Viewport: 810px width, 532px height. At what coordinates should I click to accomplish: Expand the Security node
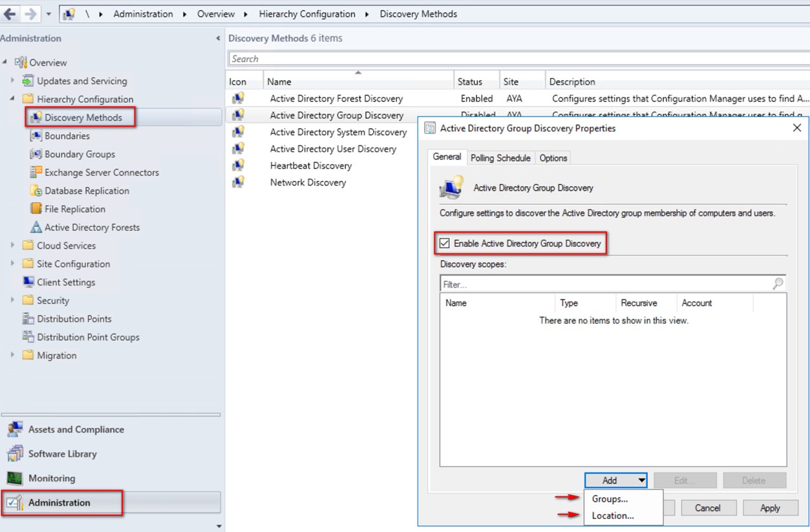pyautogui.click(x=12, y=301)
